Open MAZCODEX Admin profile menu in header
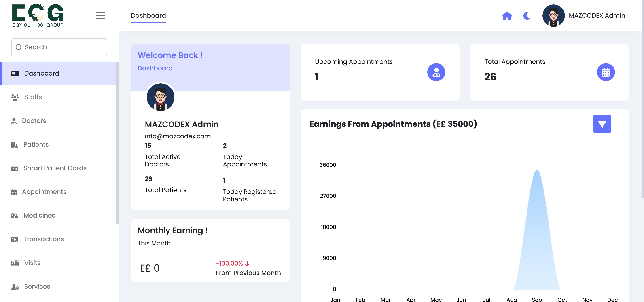The width and height of the screenshot is (644, 302). click(597, 15)
